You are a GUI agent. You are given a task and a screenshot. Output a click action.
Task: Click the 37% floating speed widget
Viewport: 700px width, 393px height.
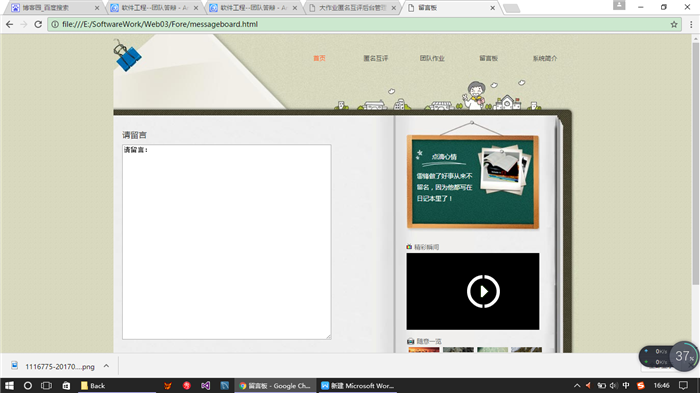pyautogui.click(x=683, y=356)
